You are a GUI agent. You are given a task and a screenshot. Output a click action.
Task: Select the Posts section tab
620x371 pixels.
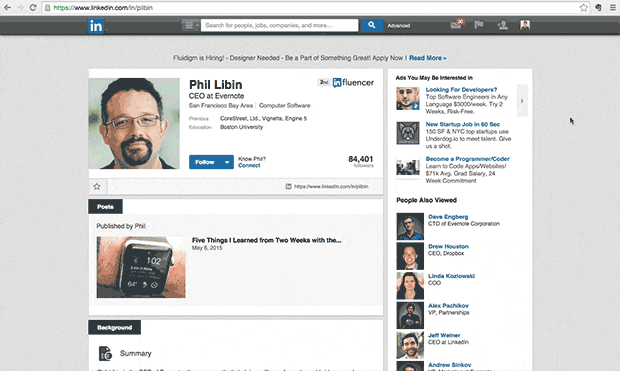[105, 206]
